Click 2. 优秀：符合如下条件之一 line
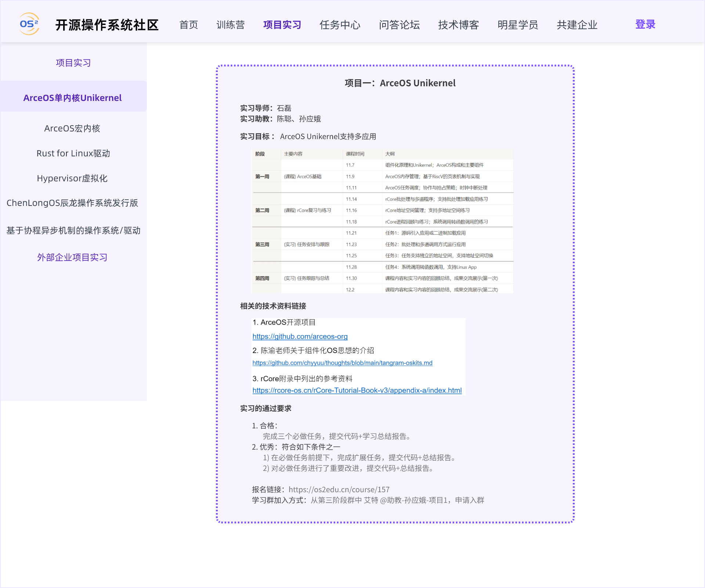Image resolution: width=705 pixels, height=588 pixels. click(x=296, y=447)
